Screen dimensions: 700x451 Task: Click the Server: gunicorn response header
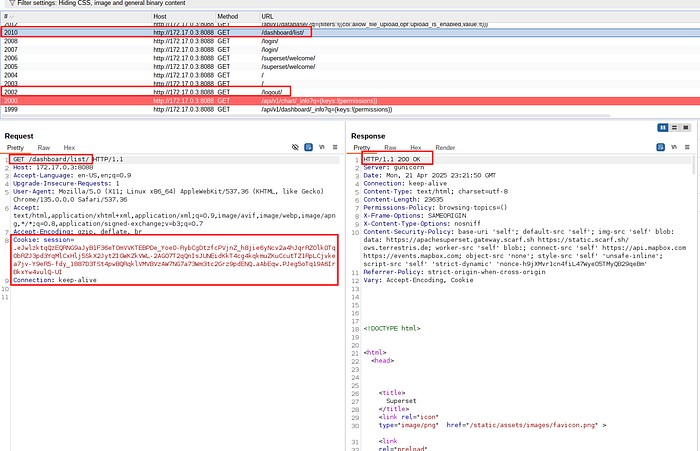click(393, 167)
